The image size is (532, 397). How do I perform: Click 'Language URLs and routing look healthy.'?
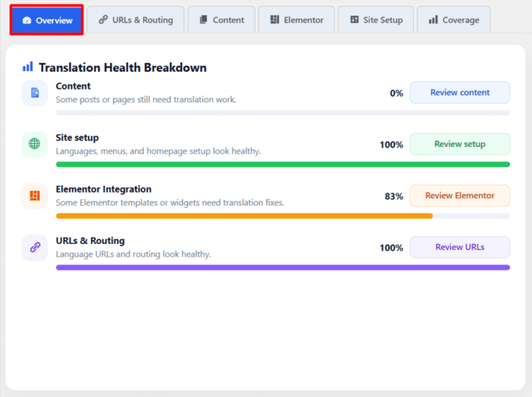(x=134, y=255)
